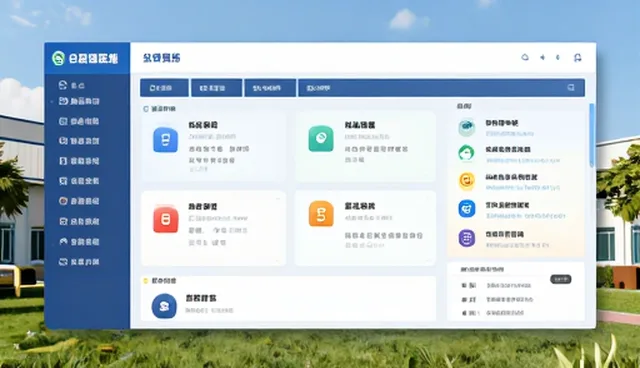The height and width of the screenshot is (368, 640).
Task: Open the bell icon at the header's far right
Action: [578, 58]
